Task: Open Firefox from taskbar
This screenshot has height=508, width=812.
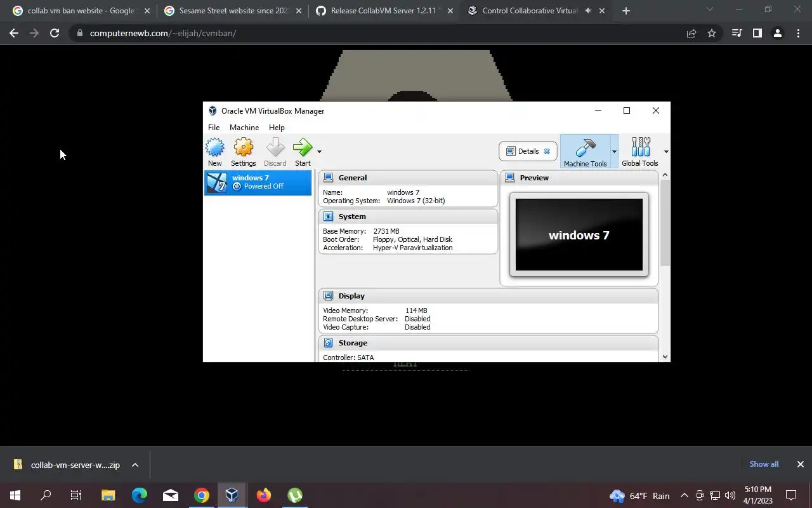Action: (263, 495)
